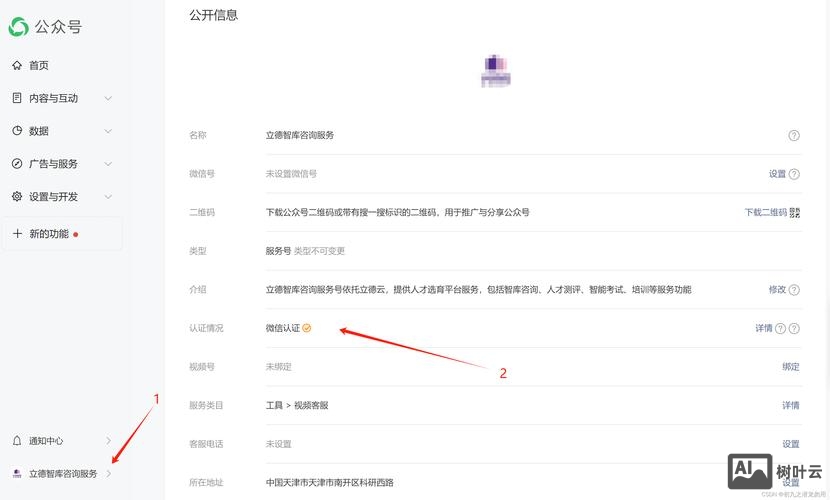Click the 工具 > 视频客服 category value

coord(297,405)
